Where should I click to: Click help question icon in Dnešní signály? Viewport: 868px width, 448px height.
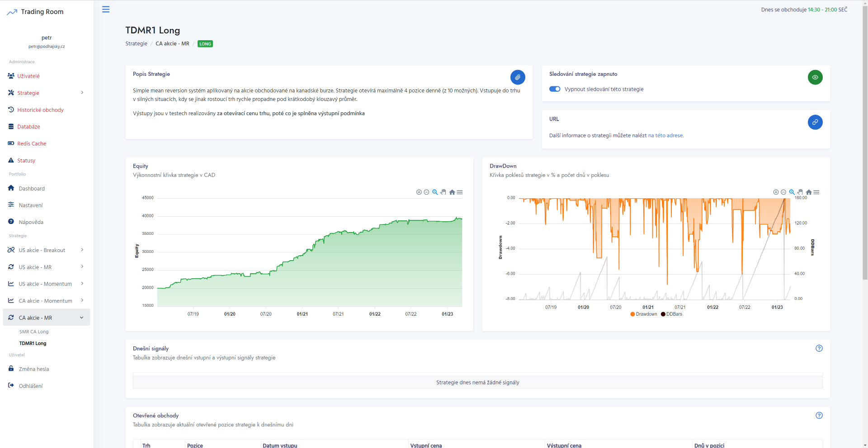[819, 348]
